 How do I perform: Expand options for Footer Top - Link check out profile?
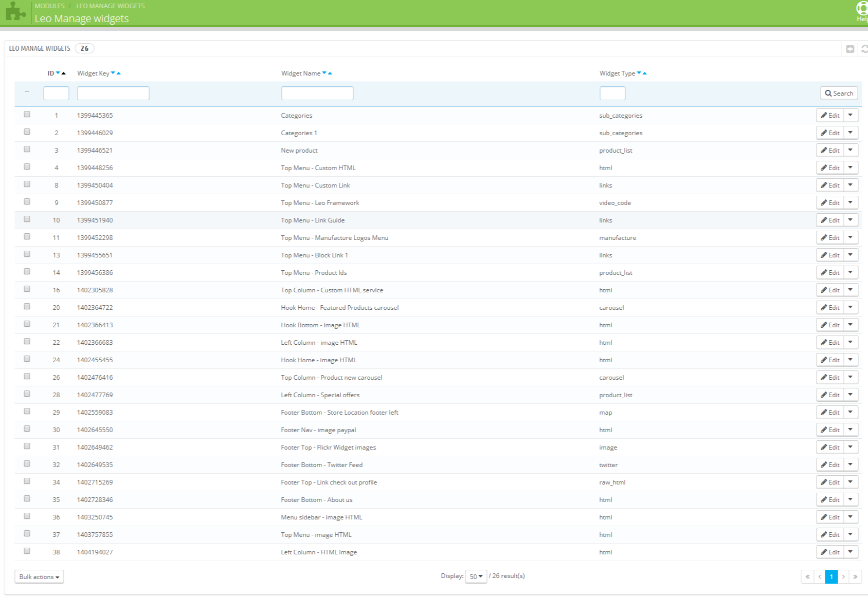point(851,482)
